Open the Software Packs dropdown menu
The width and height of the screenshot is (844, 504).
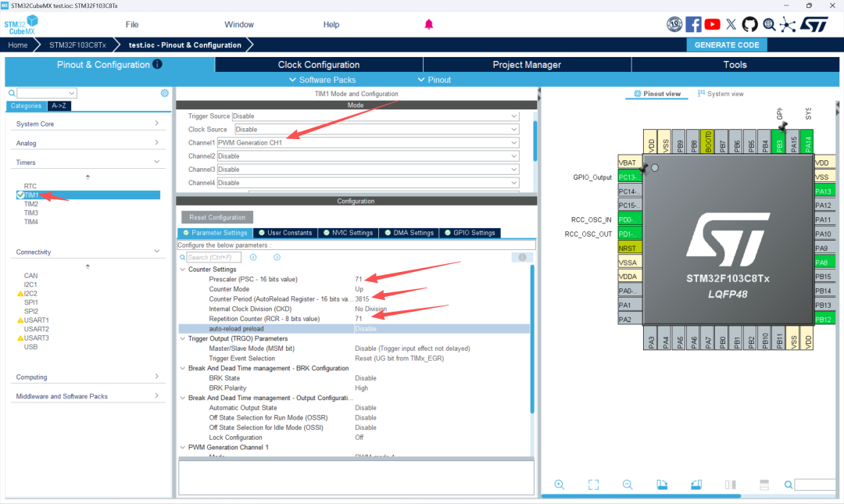[x=322, y=80]
